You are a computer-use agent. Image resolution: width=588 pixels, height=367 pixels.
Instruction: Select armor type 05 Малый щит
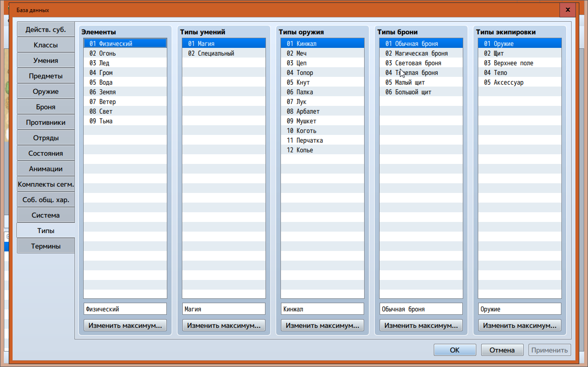[x=421, y=82]
